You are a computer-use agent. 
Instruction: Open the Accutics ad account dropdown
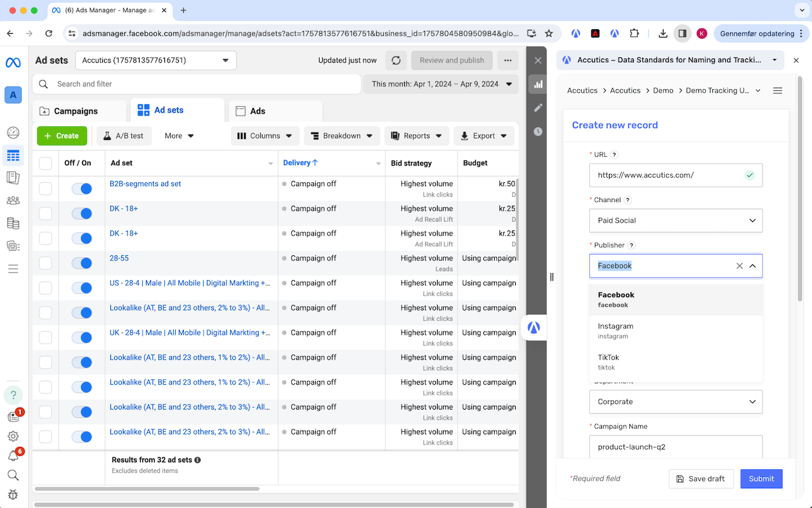[x=155, y=60]
